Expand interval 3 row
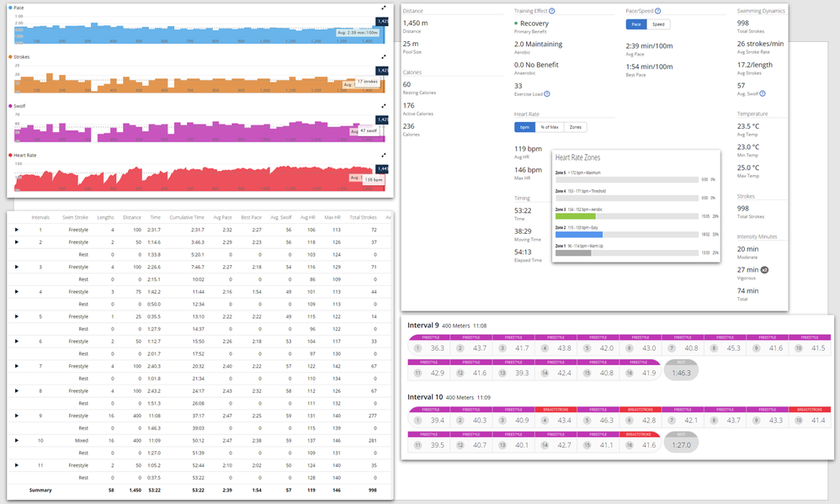Viewport: 840px width, 504px height. 17,267
